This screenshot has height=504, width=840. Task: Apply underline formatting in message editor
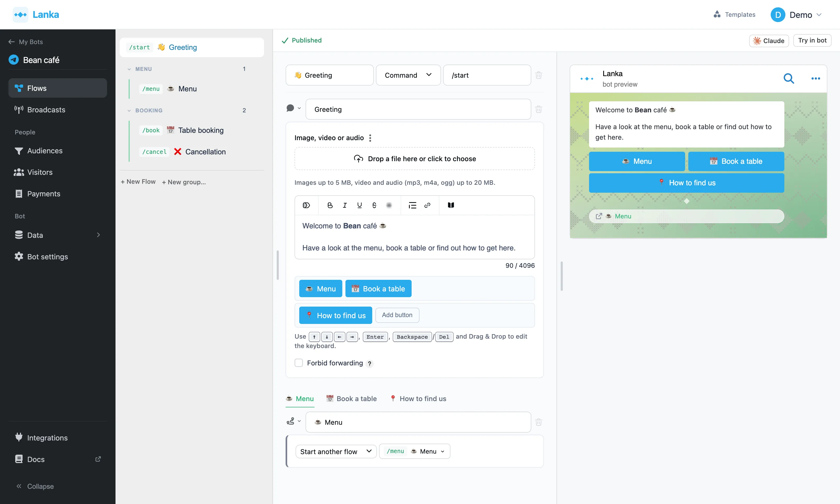click(x=360, y=205)
